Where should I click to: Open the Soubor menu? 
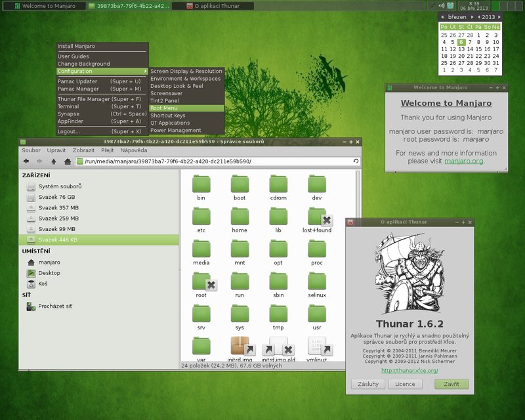(x=31, y=150)
